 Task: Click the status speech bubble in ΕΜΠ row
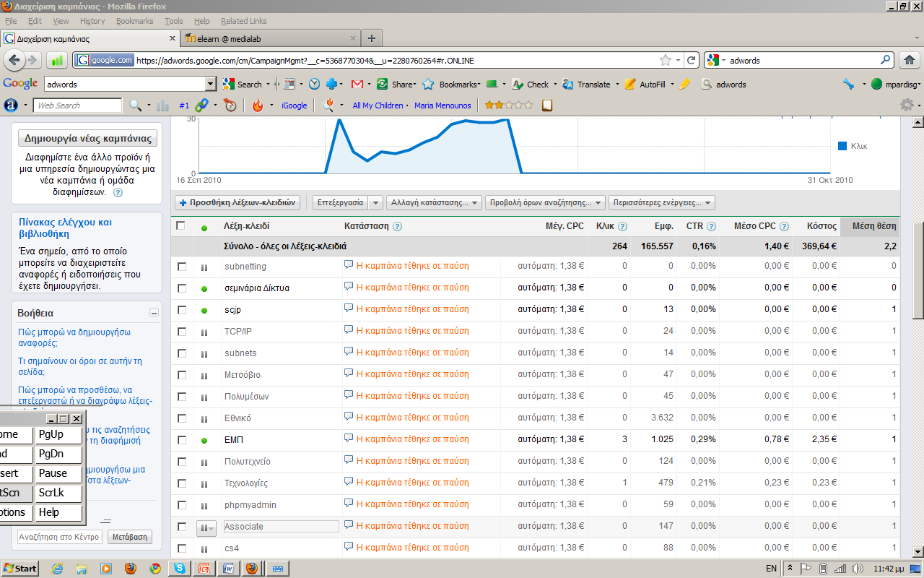click(349, 439)
